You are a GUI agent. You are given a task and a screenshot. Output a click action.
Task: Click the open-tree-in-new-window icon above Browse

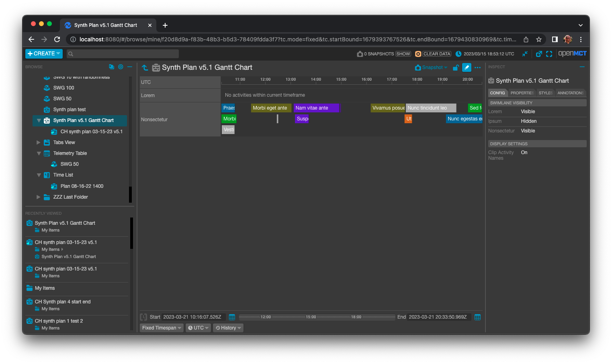pyautogui.click(x=111, y=67)
